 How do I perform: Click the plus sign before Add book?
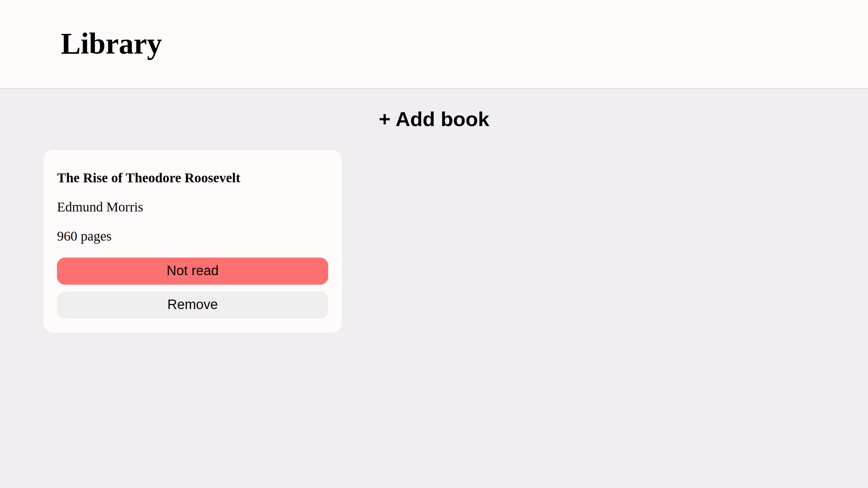coord(384,120)
